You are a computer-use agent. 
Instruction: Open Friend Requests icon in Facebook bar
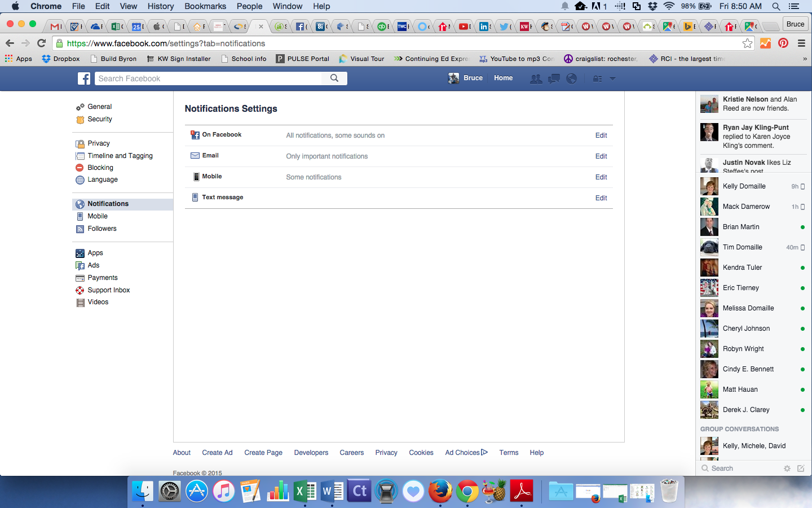(536, 78)
